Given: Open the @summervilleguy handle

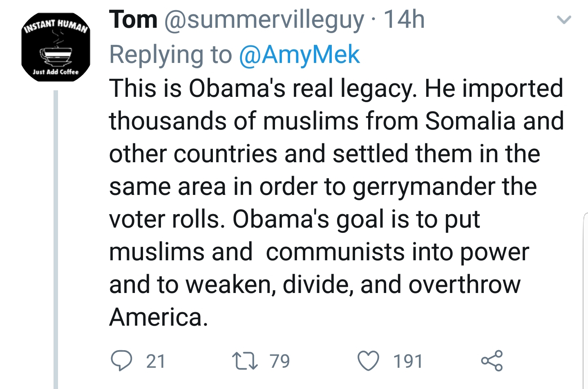Looking at the screenshot, I should pos(264,20).
